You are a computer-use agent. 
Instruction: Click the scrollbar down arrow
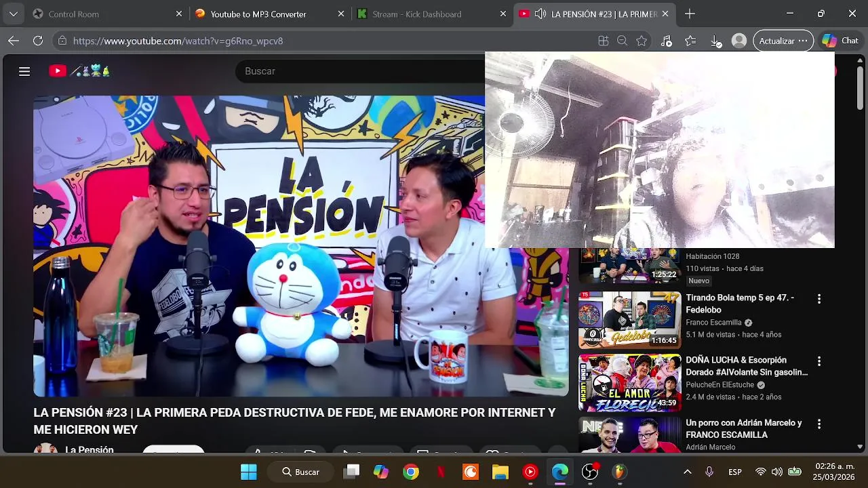pyautogui.click(x=860, y=447)
